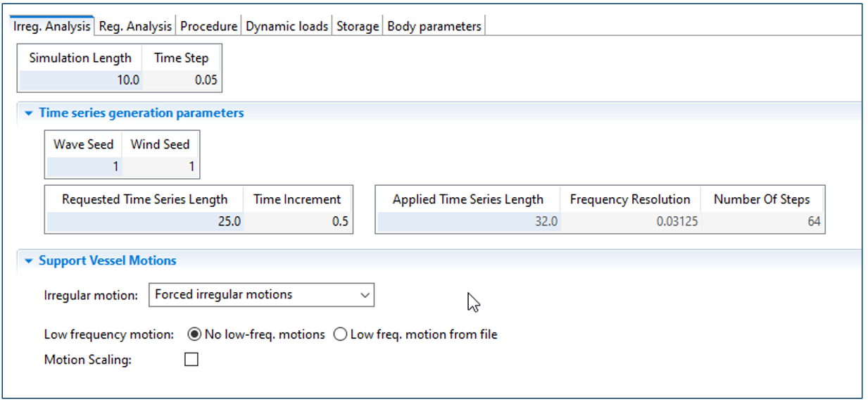
Task: Go to Dynamic loads tab
Action: coord(287,26)
